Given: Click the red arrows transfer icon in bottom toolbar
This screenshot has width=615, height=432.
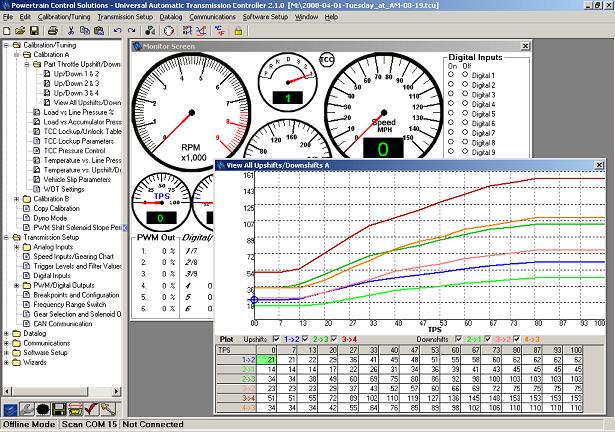Looking at the screenshot, I should (75, 409).
